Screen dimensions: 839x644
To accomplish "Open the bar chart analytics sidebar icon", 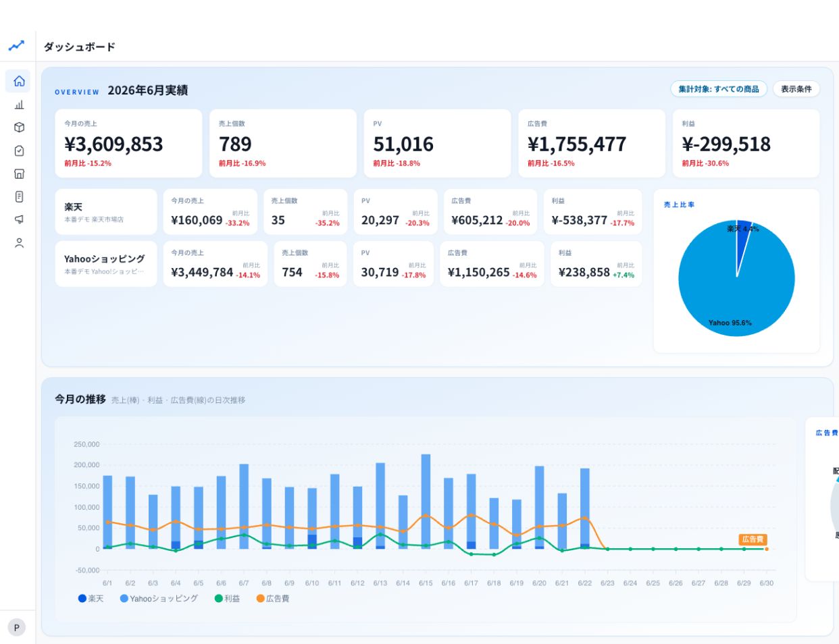I will click(19, 105).
